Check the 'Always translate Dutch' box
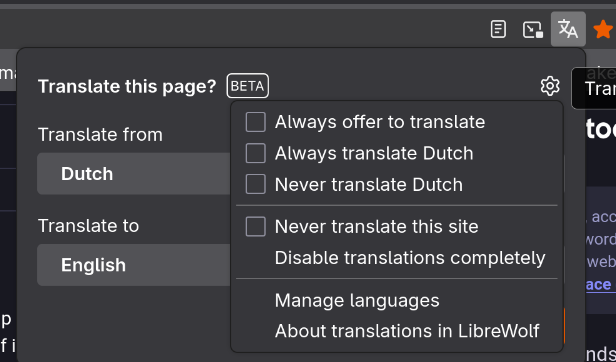 (255, 153)
